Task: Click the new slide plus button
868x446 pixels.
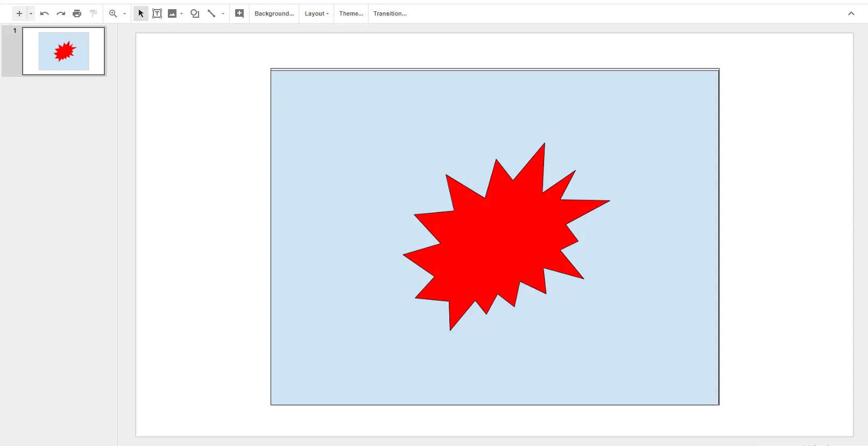Action: point(19,13)
